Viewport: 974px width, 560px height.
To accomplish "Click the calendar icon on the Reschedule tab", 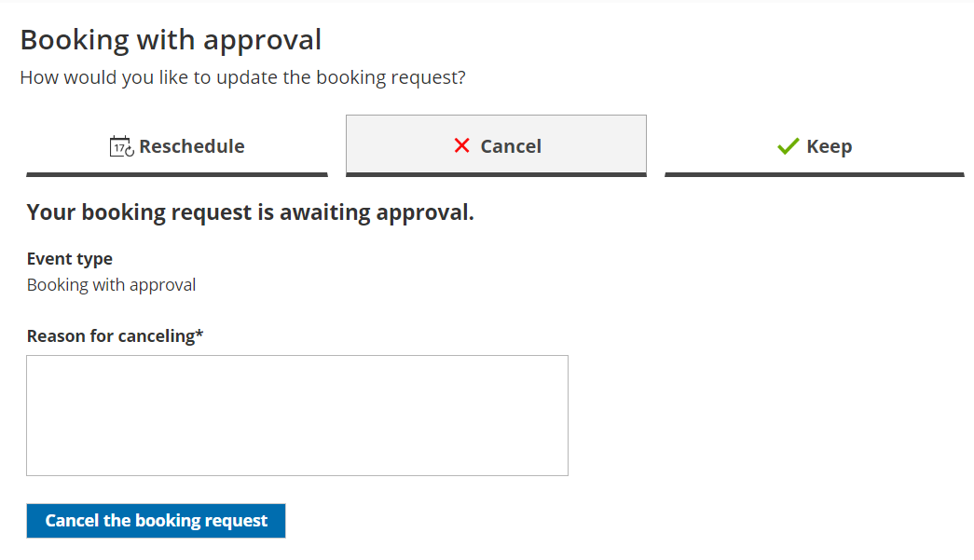I will tap(121, 146).
